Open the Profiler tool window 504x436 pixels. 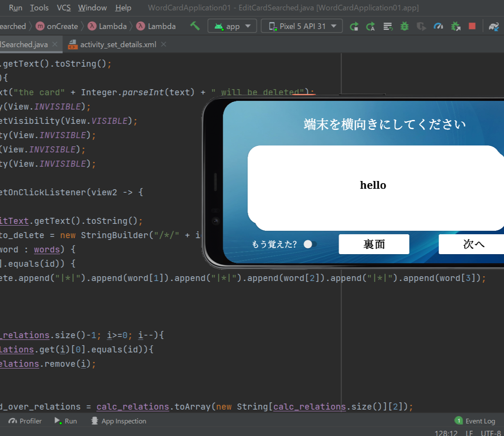pyautogui.click(x=25, y=421)
